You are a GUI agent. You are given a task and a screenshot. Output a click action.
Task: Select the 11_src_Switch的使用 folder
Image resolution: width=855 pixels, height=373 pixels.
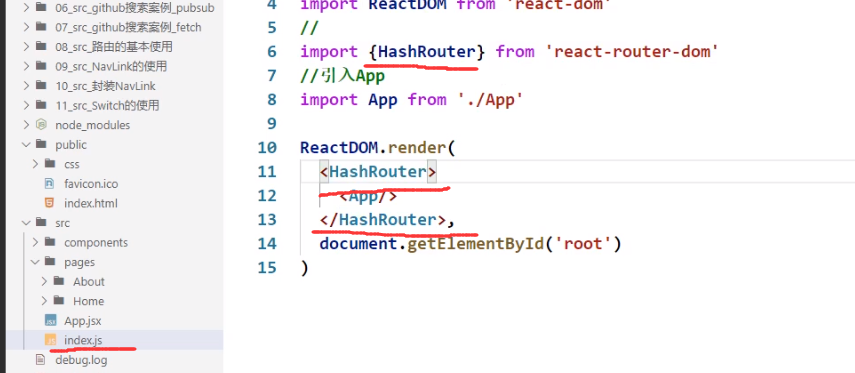[x=107, y=106]
